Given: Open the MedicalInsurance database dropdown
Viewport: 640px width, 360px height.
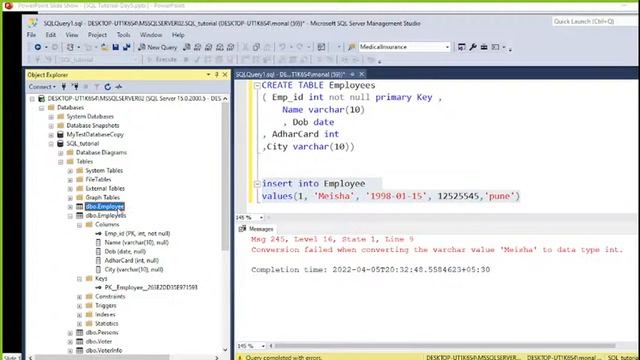Looking at the screenshot, I should (x=447, y=47).
